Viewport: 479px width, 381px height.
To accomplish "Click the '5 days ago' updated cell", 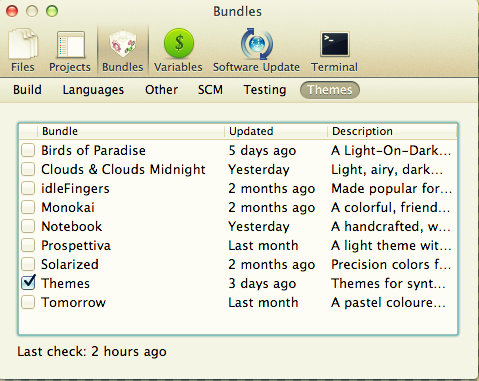I will (x=262, y=150).
